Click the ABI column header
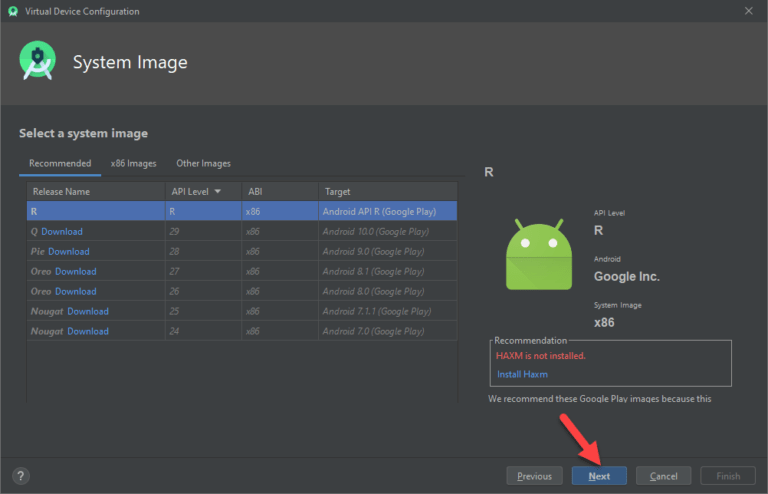The height and width of the screenshot is (494, 768). [x=280, y=191]
